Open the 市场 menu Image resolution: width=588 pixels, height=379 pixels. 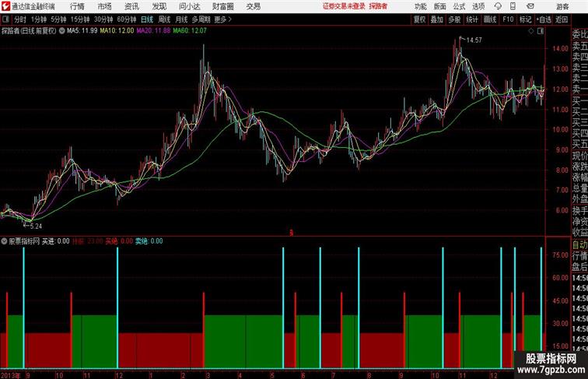click(105, 6)
